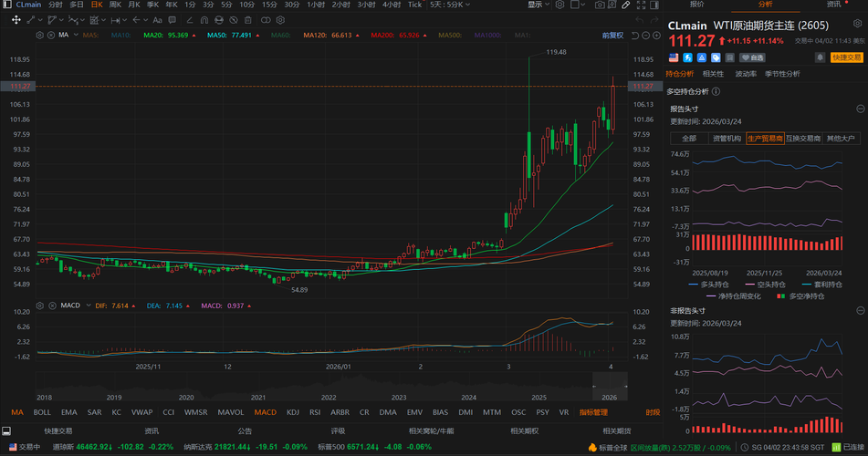Toggle the magnet snap tool
The height and width of the screenshot is (456, 868).
pyautogui.click(x=204, y=20)
